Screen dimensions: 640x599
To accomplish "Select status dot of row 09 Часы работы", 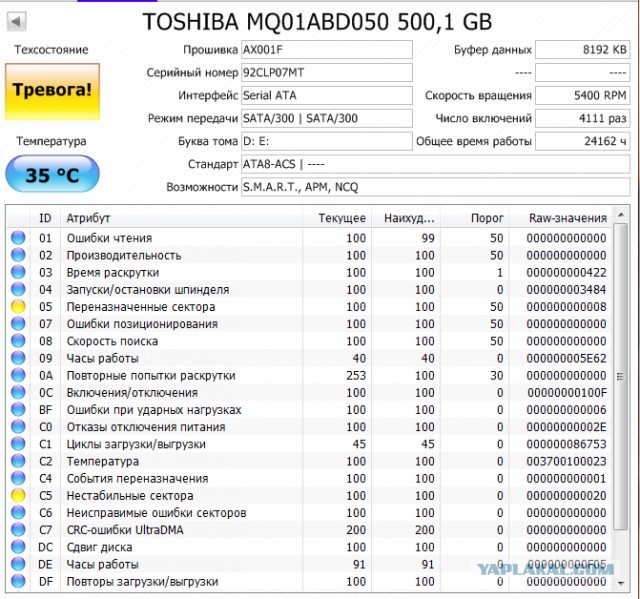I will click(x=18, y=358).
